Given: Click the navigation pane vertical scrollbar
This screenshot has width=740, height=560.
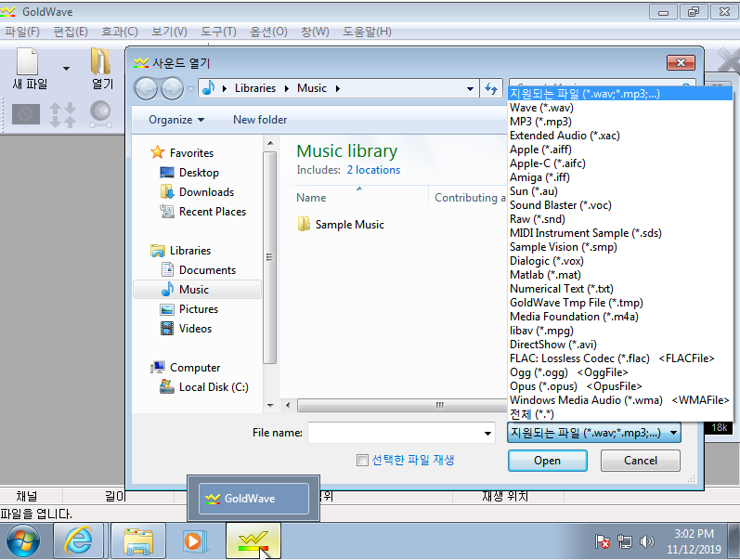Looking at the screenshot, I should (270, 257).
